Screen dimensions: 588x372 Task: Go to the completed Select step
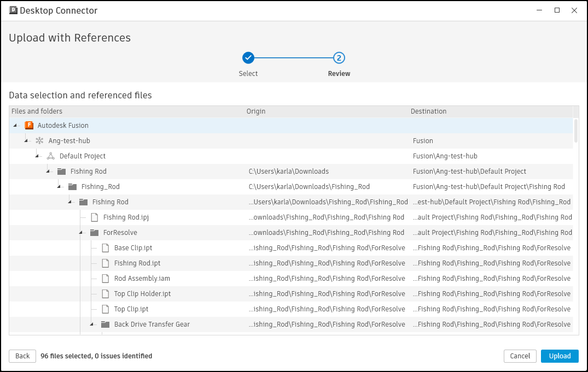pyautogui.click(x=248, y=58)
